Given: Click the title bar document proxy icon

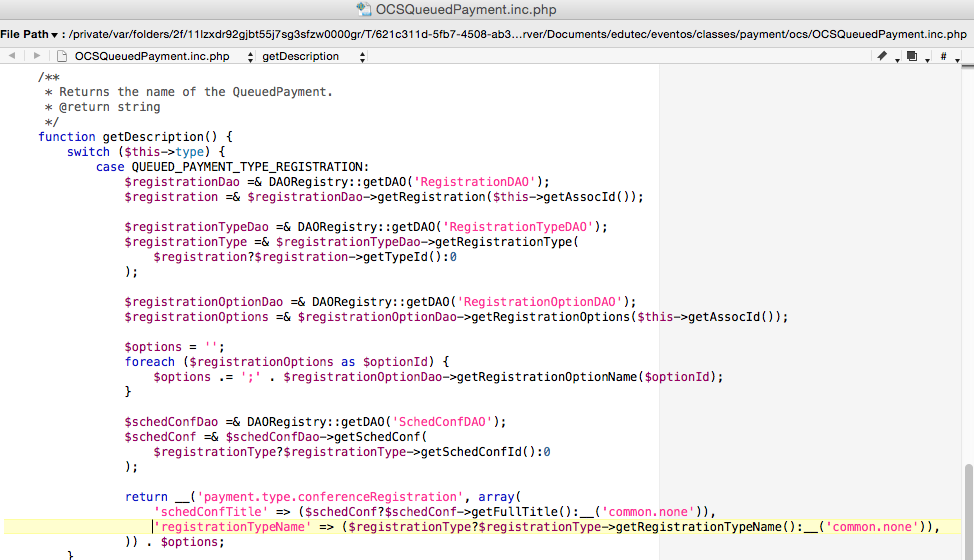Looking at the screenshot, I should click(x=364, y=10).
